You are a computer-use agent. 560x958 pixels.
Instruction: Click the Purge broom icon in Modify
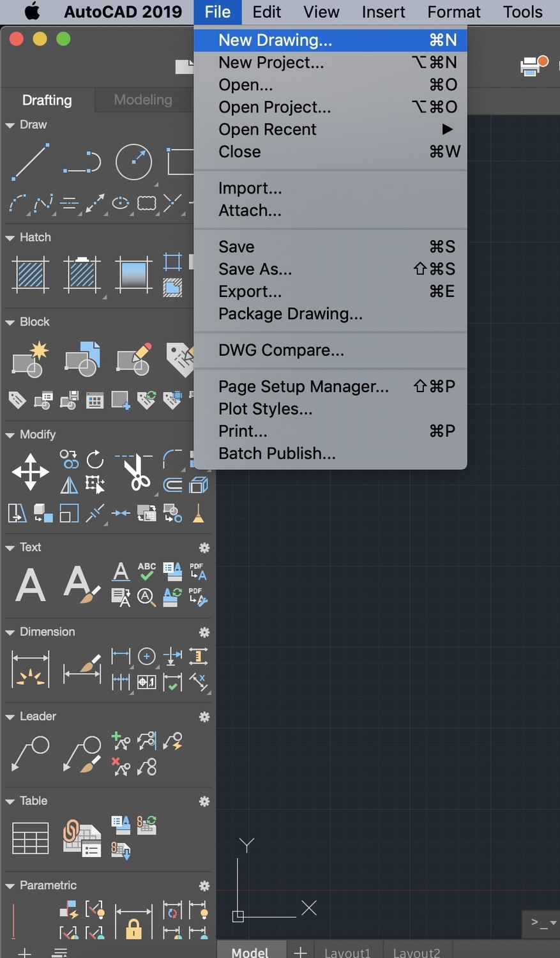(x=199, y=513)
